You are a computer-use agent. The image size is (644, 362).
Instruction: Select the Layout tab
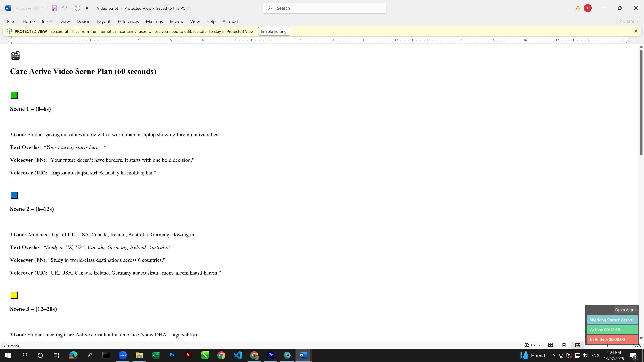click(x=104, y=21)
